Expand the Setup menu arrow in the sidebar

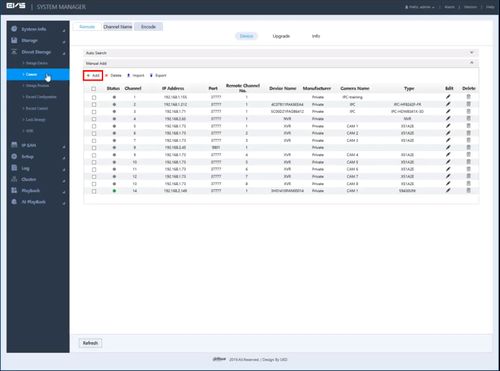click(64, 158)
